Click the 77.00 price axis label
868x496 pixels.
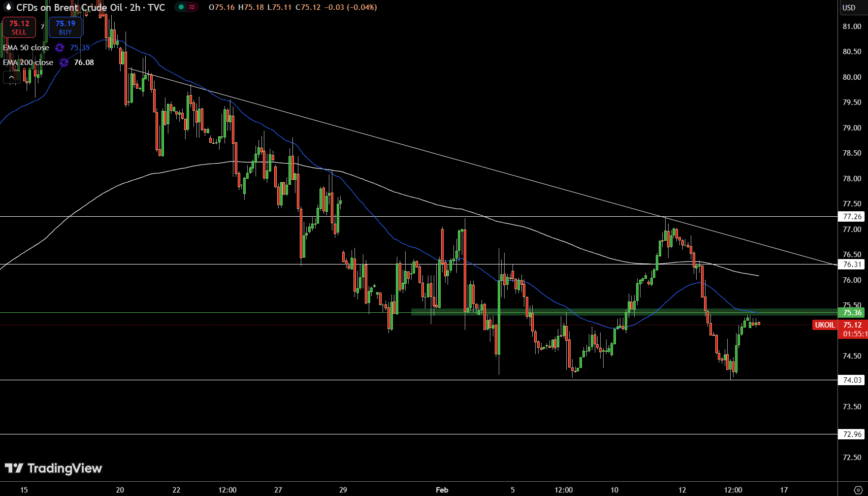tap(852, 230)
